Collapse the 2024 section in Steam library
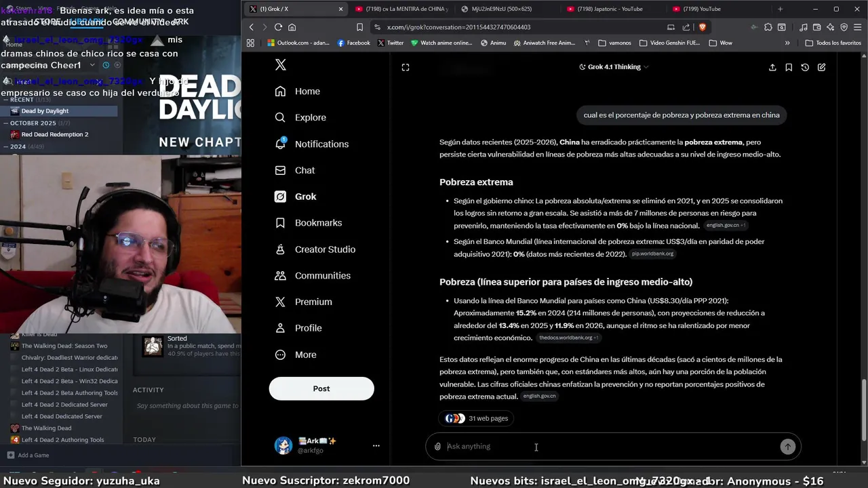 coord(6,146)
